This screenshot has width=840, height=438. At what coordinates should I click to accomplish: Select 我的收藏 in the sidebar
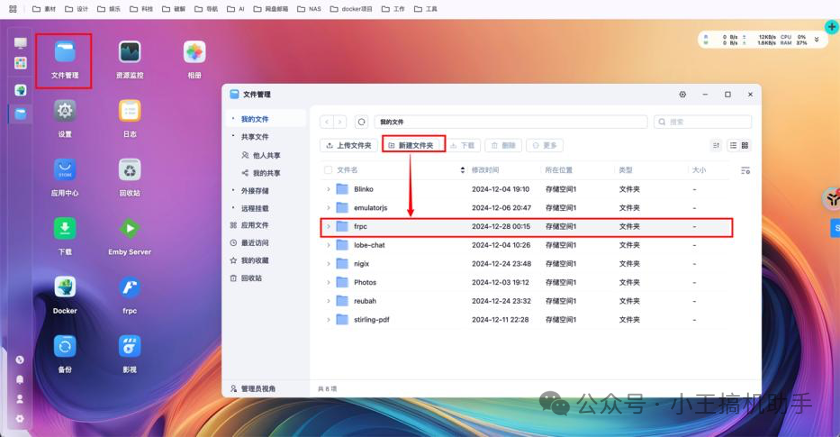pos(255,260)
